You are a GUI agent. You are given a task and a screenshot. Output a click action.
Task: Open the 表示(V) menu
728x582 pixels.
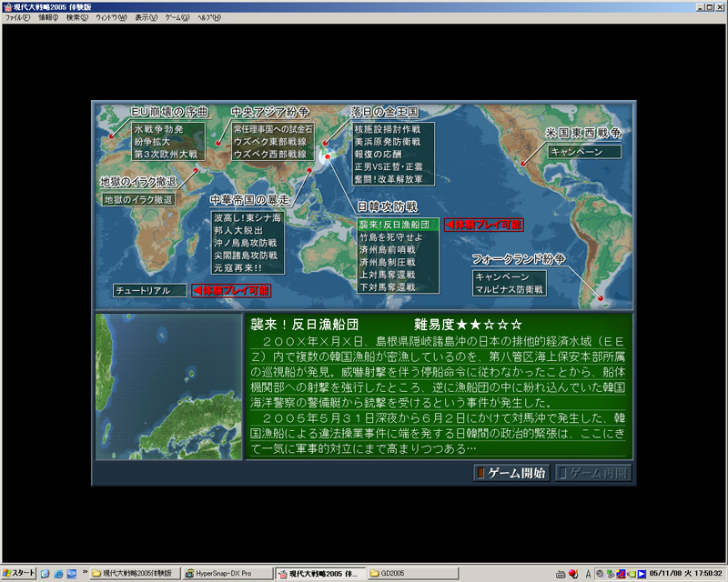point(147,17)
